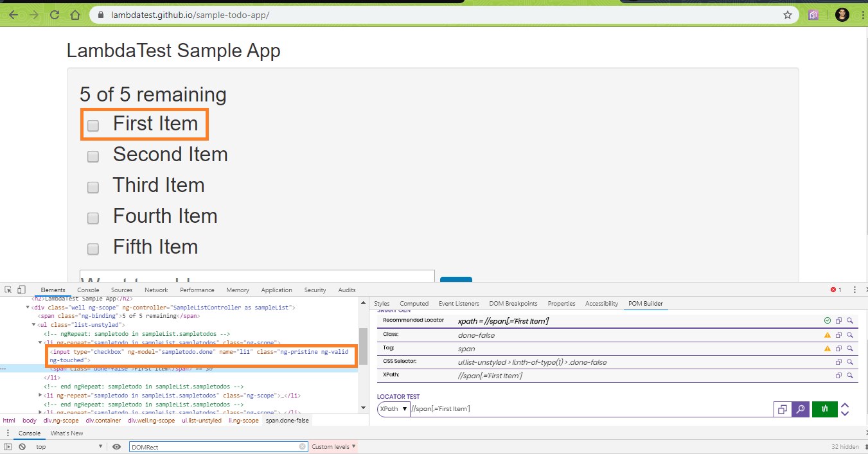Click the magnifier icon next to the Tag locator
The height and width of the screenshot is (454, 868).
849,349
